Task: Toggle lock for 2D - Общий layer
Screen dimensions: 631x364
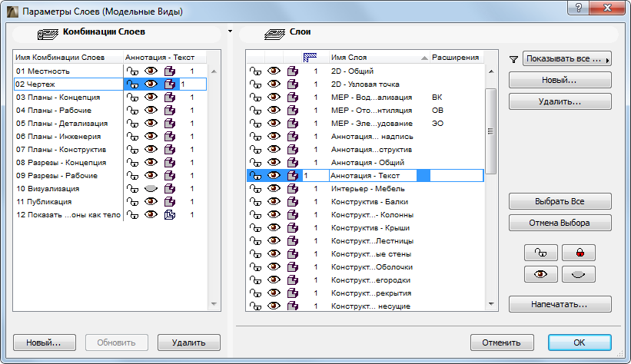Action: (x=255, y=71)
